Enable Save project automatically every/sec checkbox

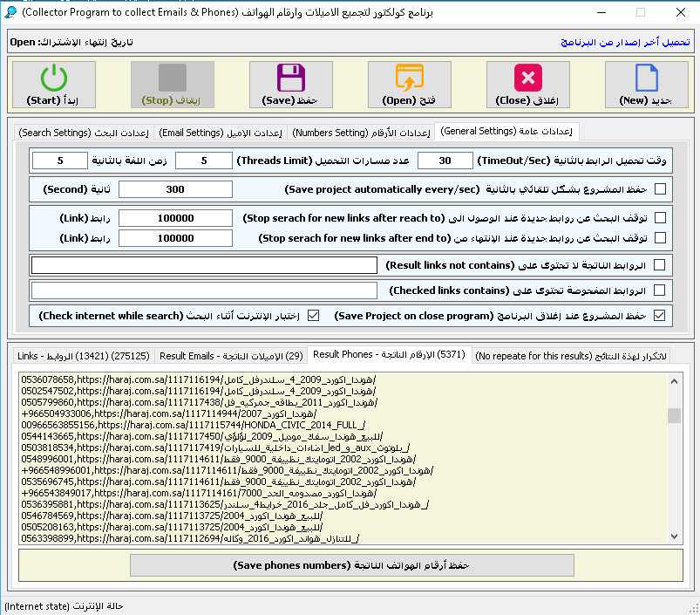tap(660, 189)
